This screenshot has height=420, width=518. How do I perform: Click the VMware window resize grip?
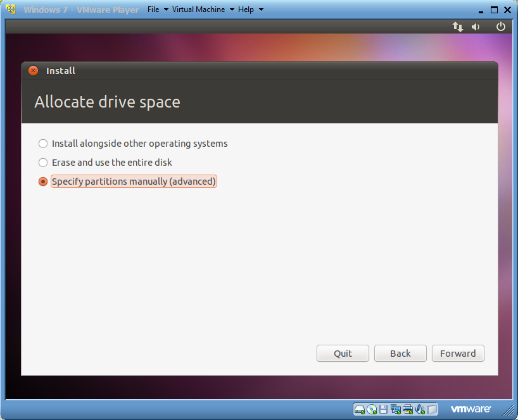[x=508, y=410]
